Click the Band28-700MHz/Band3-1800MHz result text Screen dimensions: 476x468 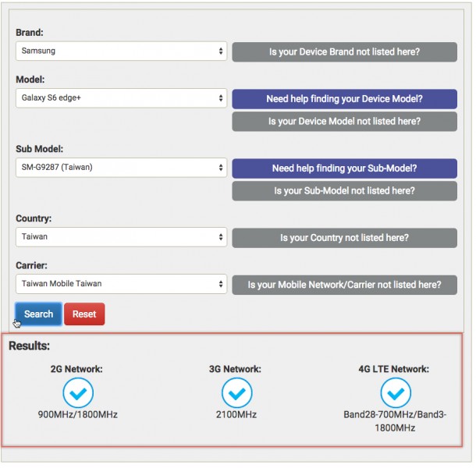point(396,421)
